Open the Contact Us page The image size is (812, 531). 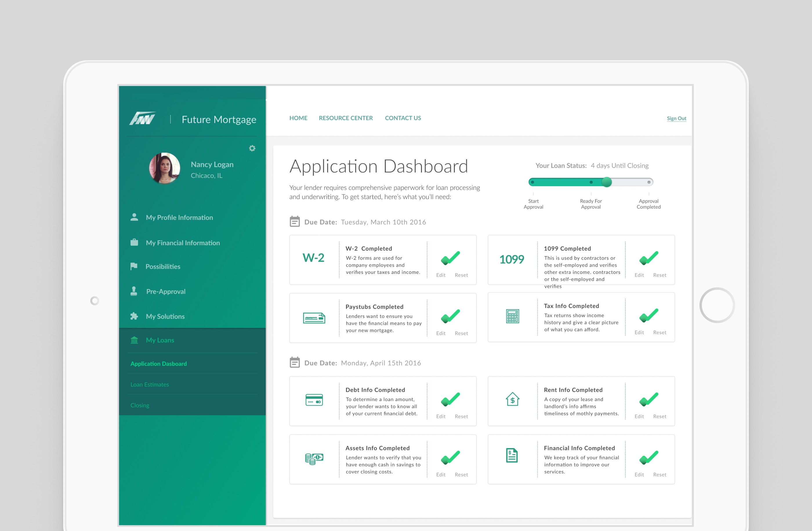403,118
